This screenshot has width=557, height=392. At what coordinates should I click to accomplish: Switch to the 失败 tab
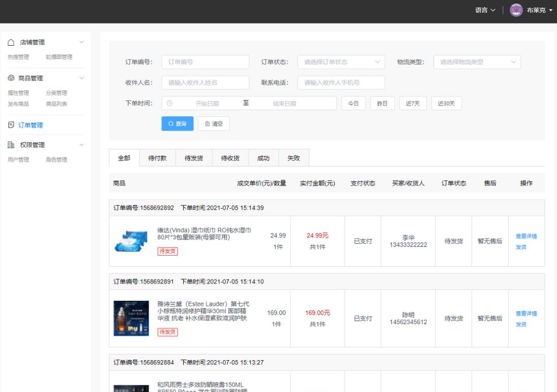pyautogui.click(x=294, y=158)
